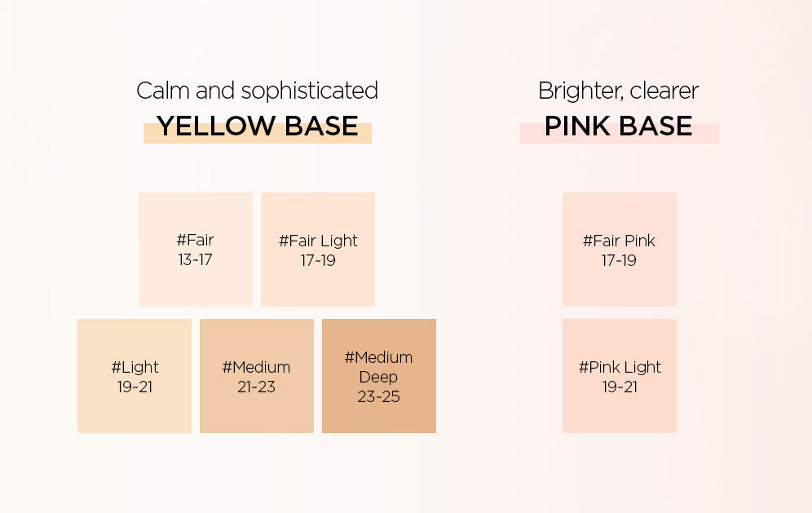
Task: Click the 13~17 range under #Fair
Action: click(195, 259)
